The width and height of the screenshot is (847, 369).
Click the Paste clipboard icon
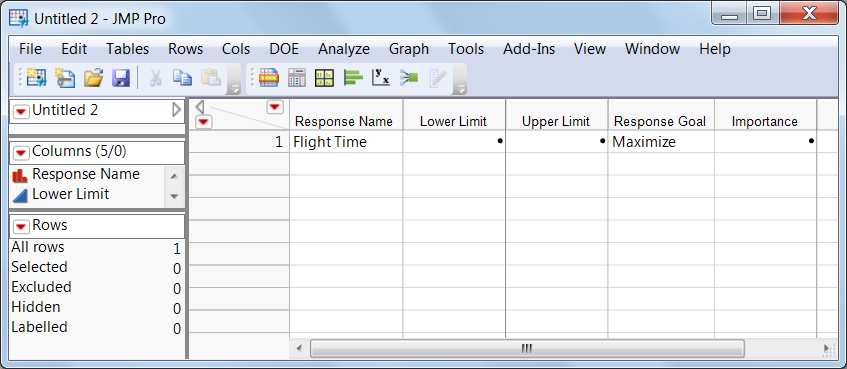[x=211, y=79]
